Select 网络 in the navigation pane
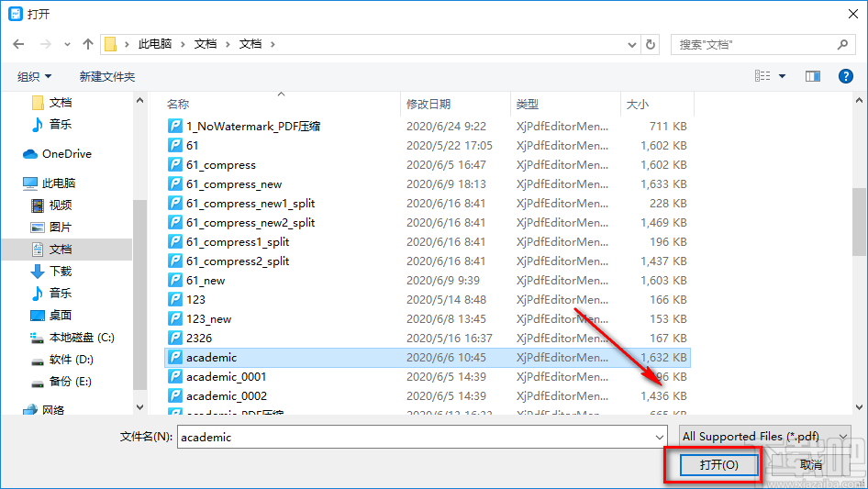This screenshot has height=489, width=868. (44, 410)
